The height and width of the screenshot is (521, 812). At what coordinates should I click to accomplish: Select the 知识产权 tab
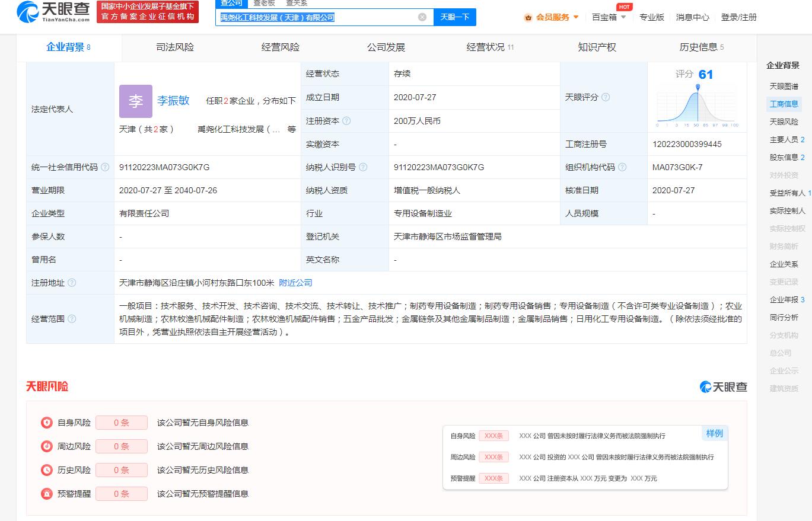pos(597,47)
